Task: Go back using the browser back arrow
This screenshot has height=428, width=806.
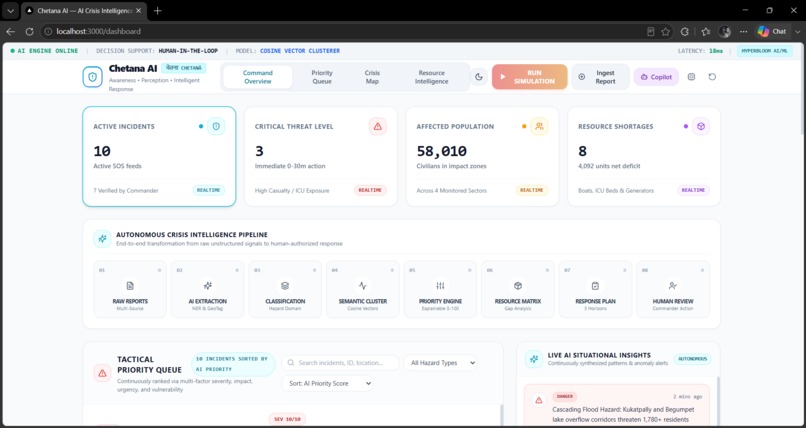Action: coord(10,31)
